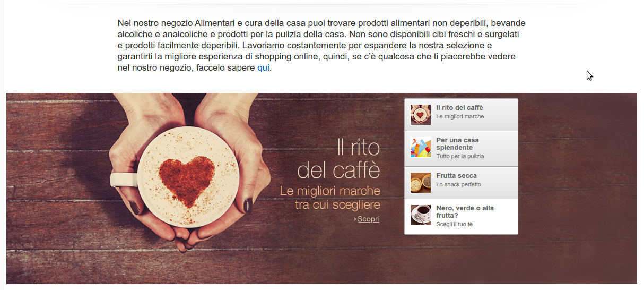Click the orange 'tra cui scegliere' banner text

(337, 204)
